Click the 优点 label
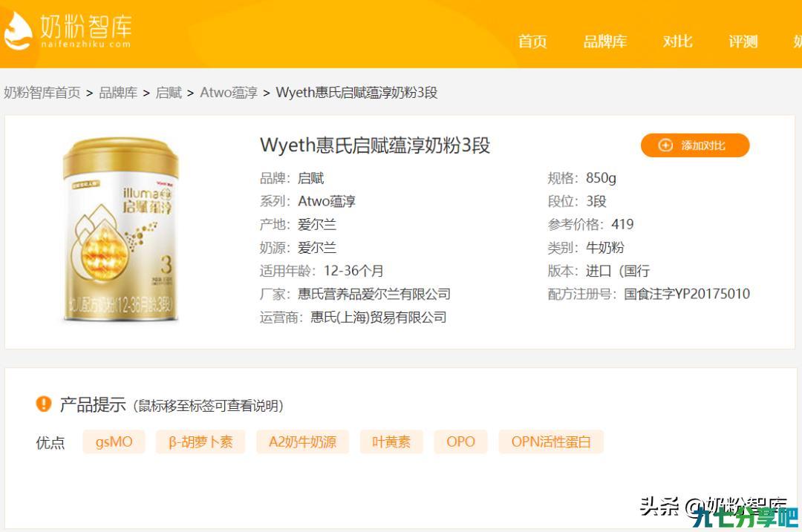This screenshot has height=532, width=802. pos(50,442)
